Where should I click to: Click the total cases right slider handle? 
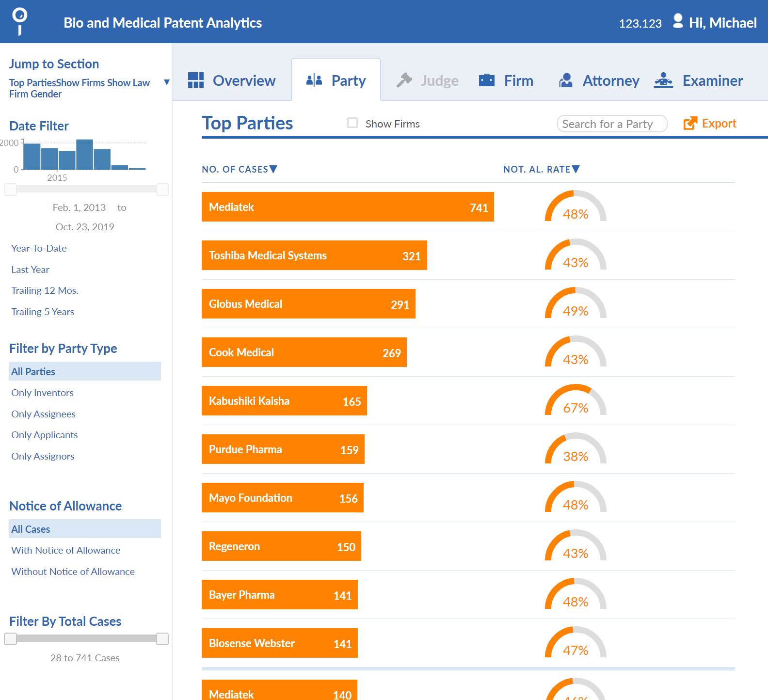point(162,639)
